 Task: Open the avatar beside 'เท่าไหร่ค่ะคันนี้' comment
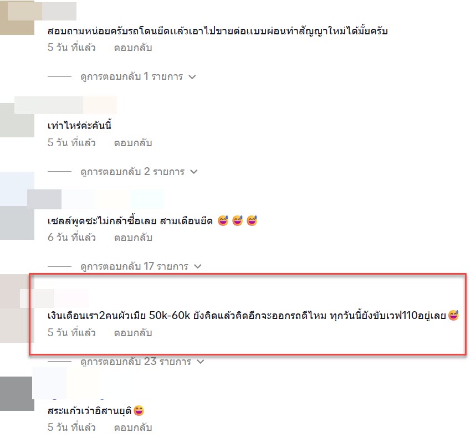pyautogui.click(x=17, y=120)
